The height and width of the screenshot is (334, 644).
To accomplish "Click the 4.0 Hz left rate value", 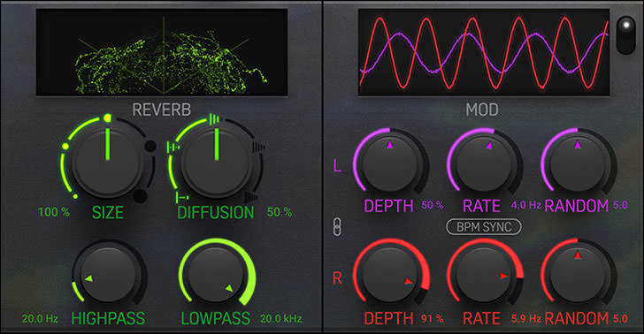I will click(526, 205).
